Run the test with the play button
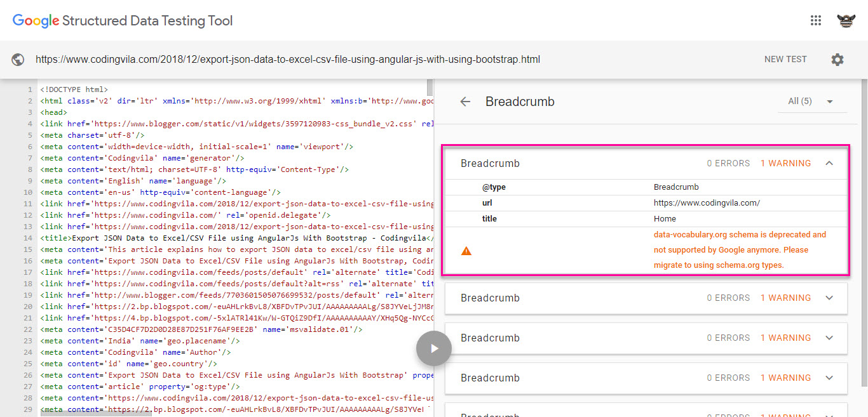The width and height of the screenshot is (868, 417). [x=434, y=348]
